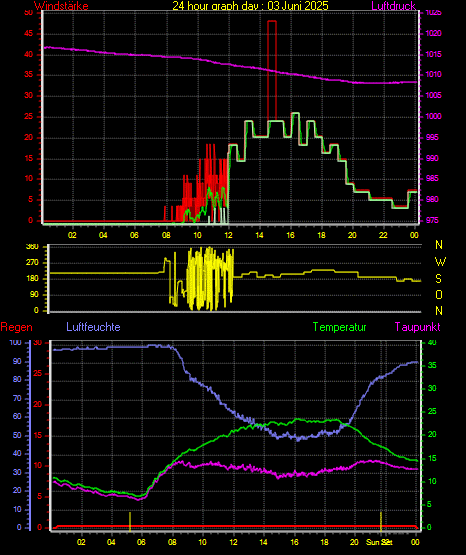Image resolution: width=466 pixels, height=555 pixels.
Task: Click the yellow sunrise marker near 05
Action: (130, 521)
